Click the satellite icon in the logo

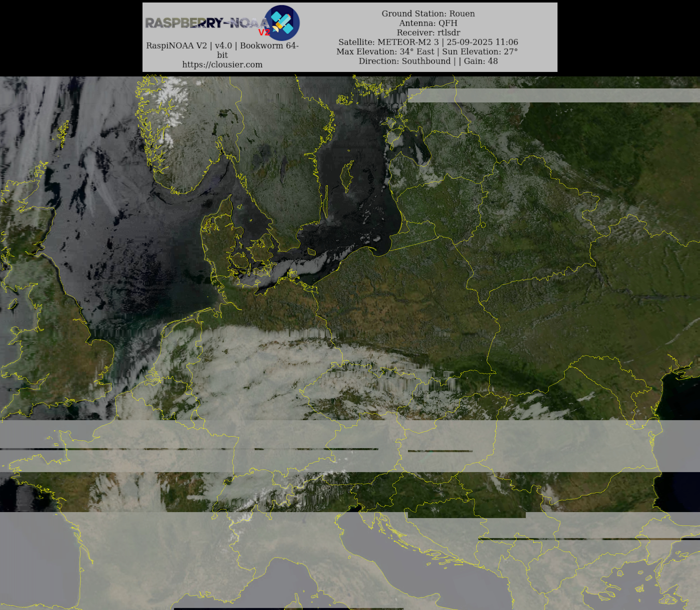click(282, 22)
